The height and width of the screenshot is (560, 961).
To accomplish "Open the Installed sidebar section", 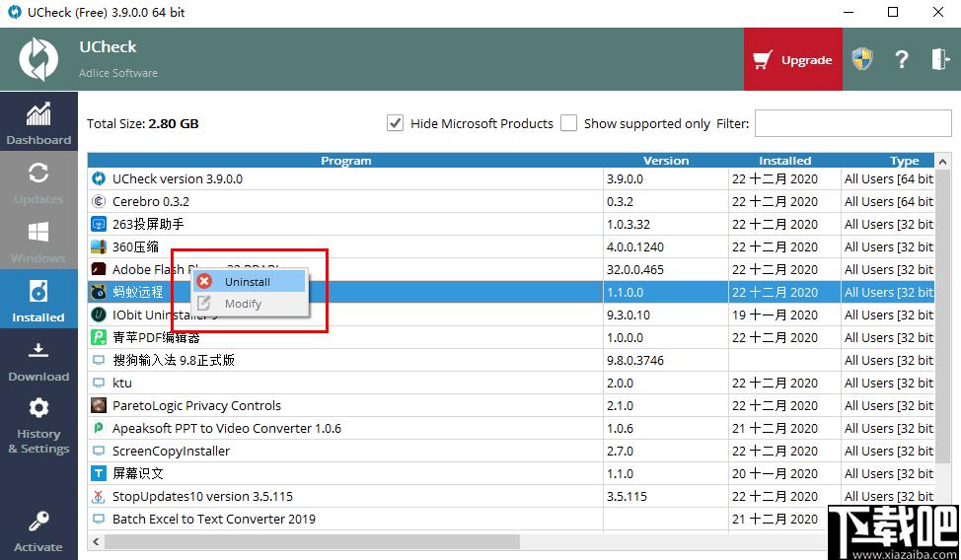I will tap(38, 299).
